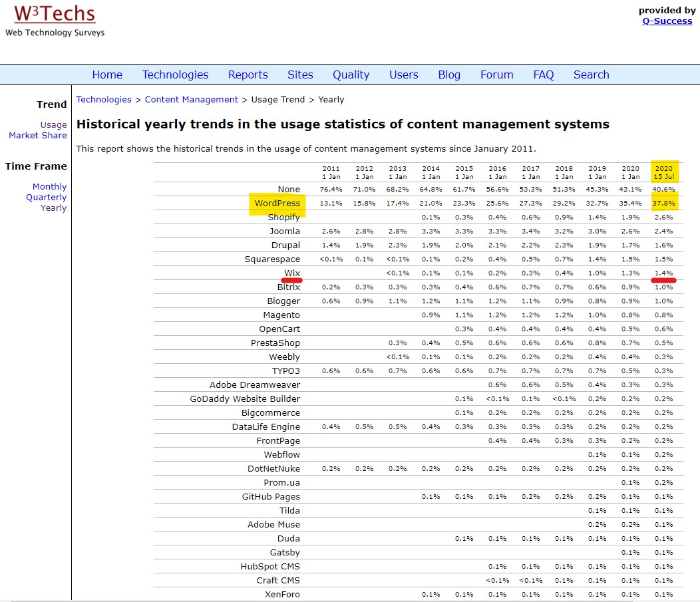Click the HubSpot CMS row label
The image size is (700, 602).
coord(270,567)
